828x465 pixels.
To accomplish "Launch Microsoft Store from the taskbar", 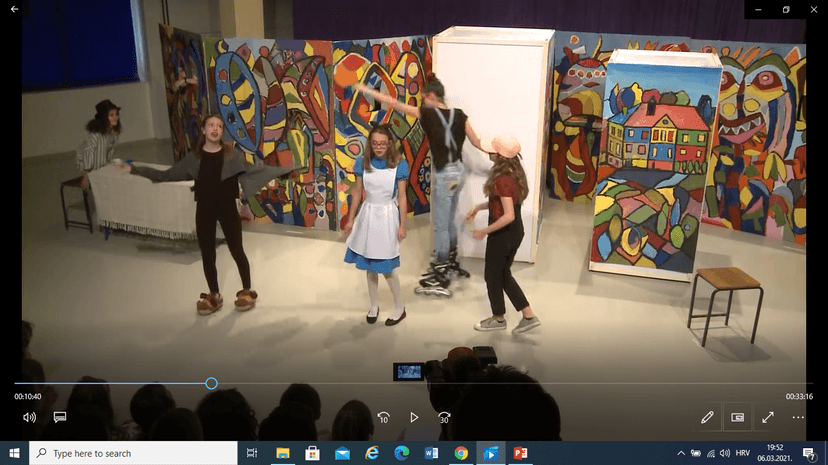I will [312, 453].
